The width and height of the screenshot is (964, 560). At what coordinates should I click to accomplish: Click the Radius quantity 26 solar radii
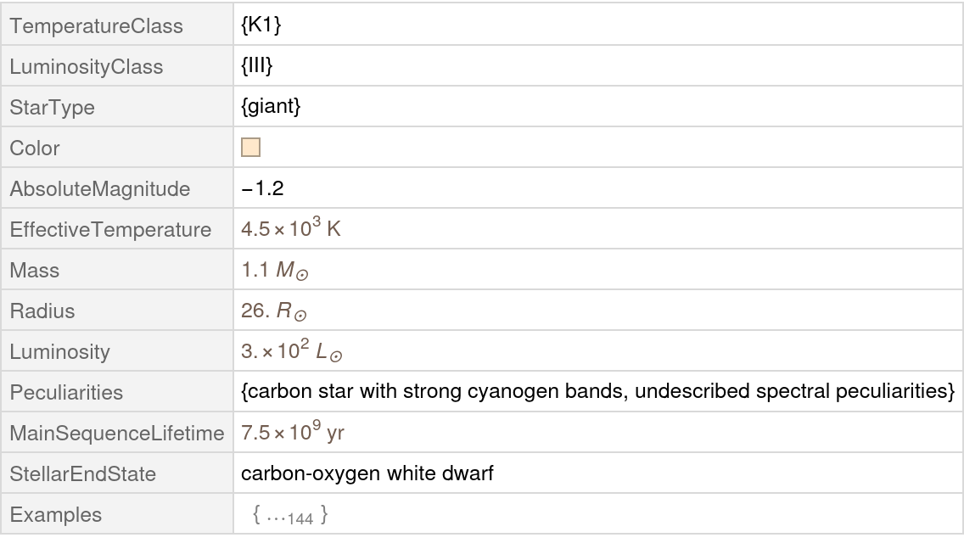click(273, 311)
